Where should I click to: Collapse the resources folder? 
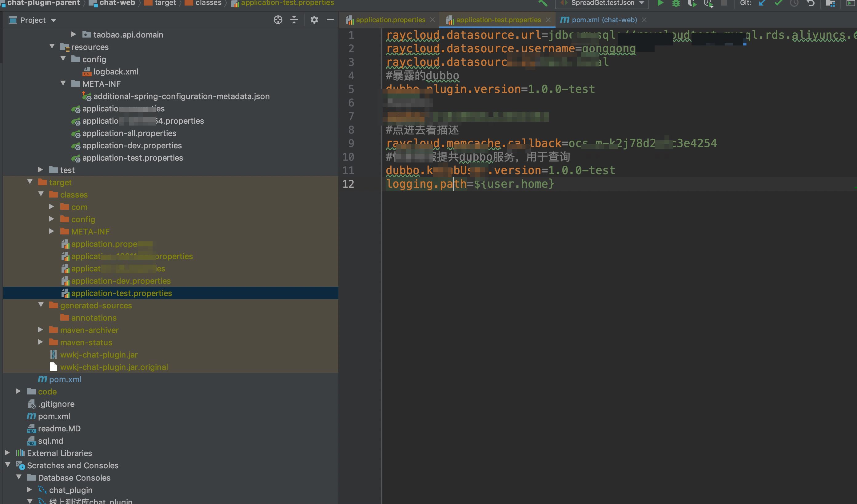click(x=52, y=46)
